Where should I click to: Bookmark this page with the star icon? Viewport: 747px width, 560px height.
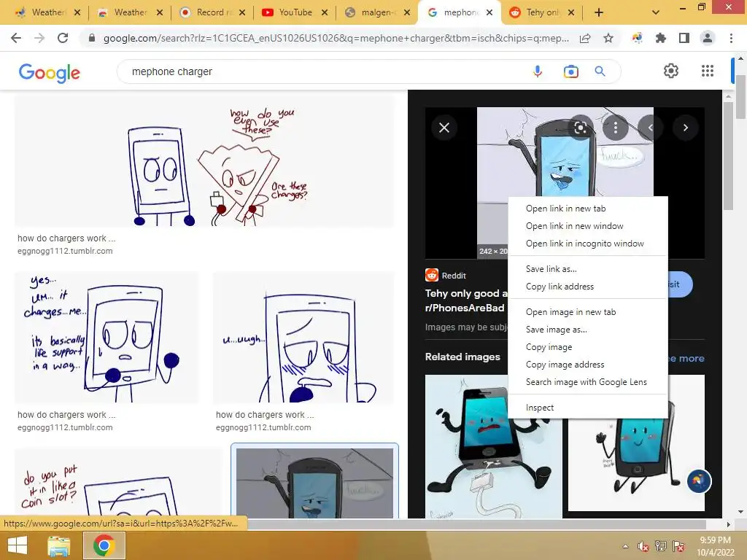coord(608,38)
